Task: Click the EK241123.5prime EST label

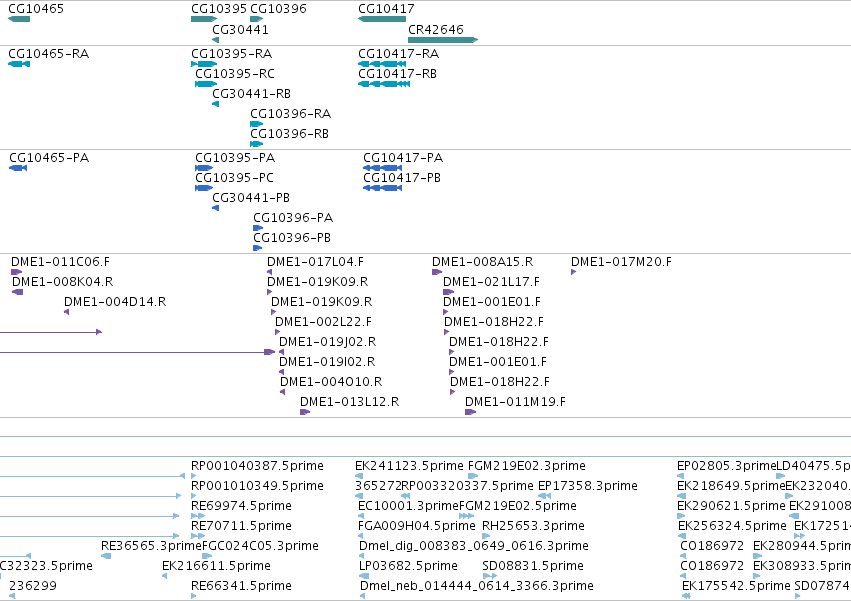Action: coord(409,466)
